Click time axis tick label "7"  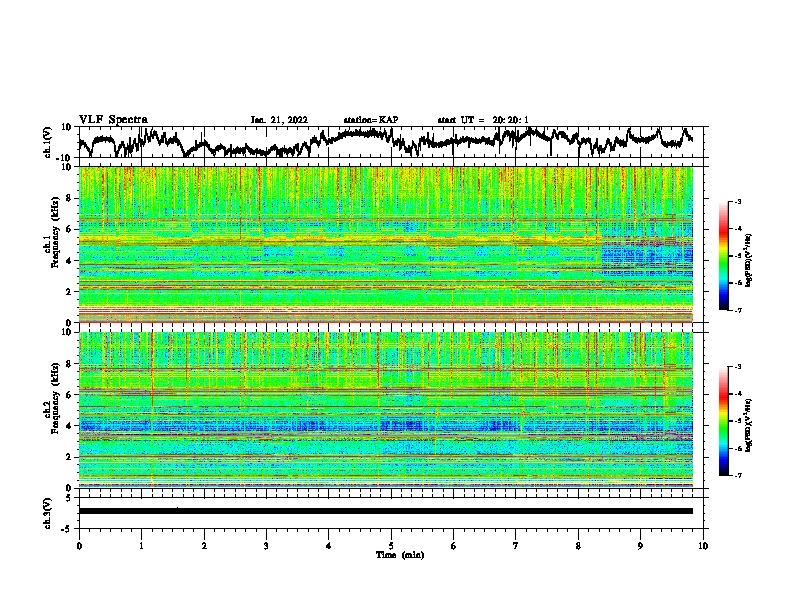coord(516,546)
